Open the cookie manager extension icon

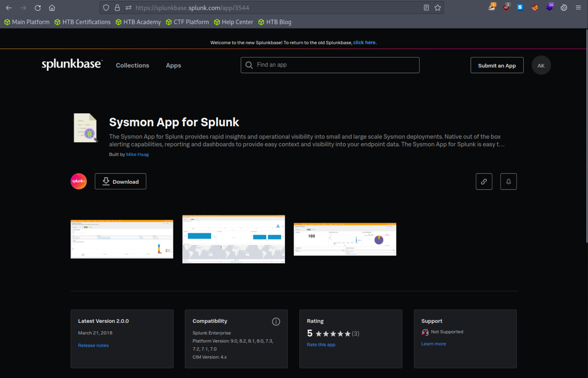coord(564,8)
